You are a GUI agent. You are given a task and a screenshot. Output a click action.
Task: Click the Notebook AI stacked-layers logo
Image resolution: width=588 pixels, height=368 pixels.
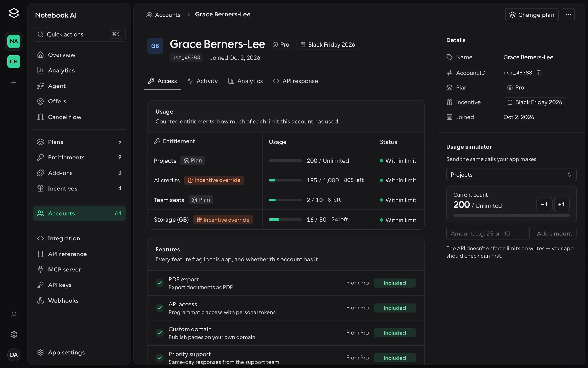tap(14, 13)
